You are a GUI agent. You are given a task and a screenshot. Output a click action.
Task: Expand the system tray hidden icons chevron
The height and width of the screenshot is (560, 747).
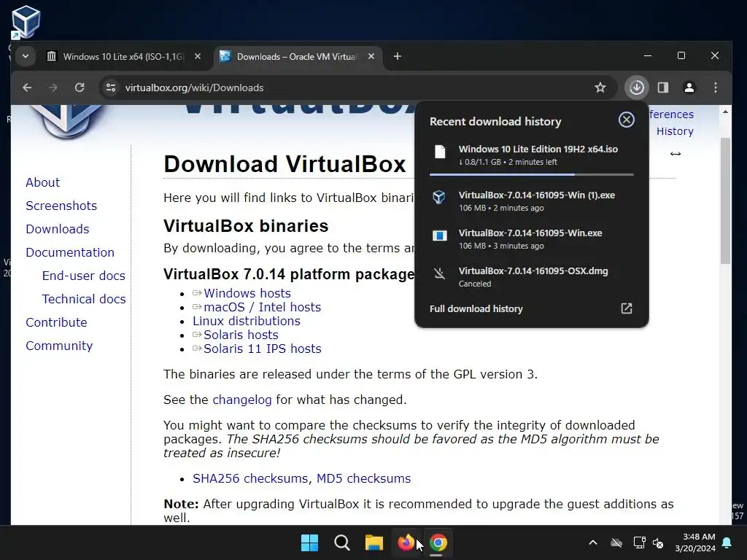(593, 542)
